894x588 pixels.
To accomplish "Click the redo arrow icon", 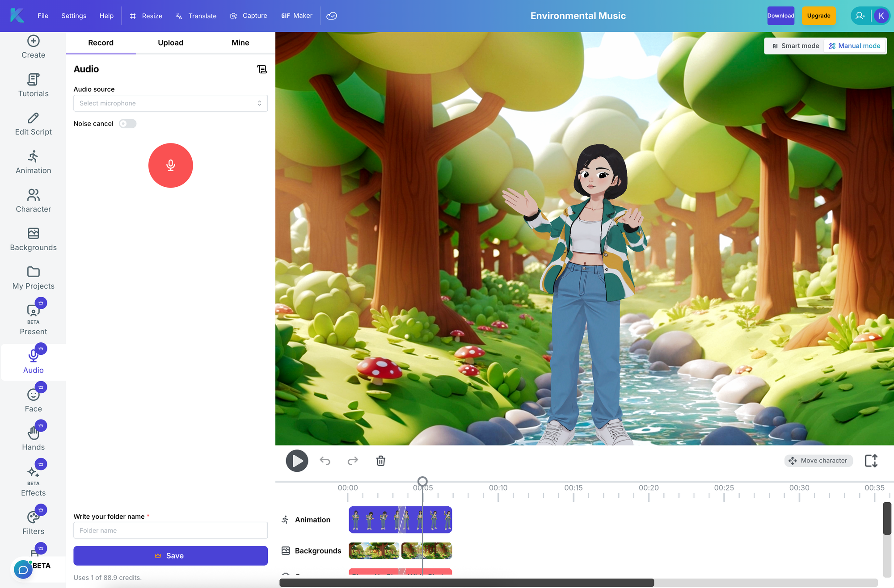I will pyautogui.click(x=353, y=461).
